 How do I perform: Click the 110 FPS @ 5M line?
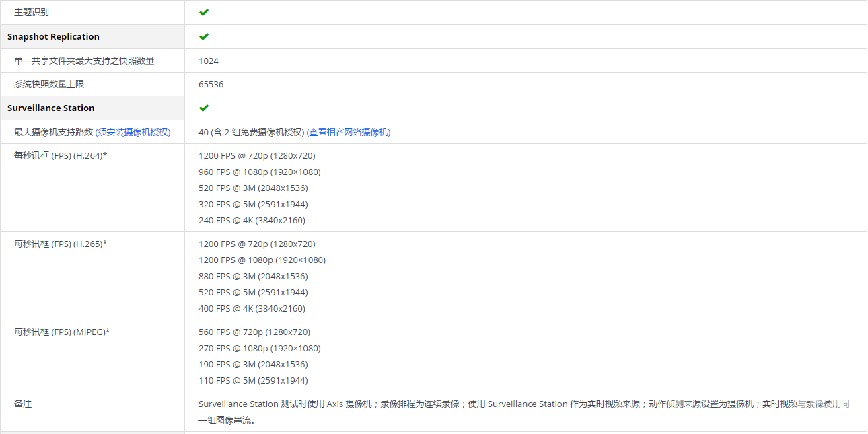tap(253, 380)
